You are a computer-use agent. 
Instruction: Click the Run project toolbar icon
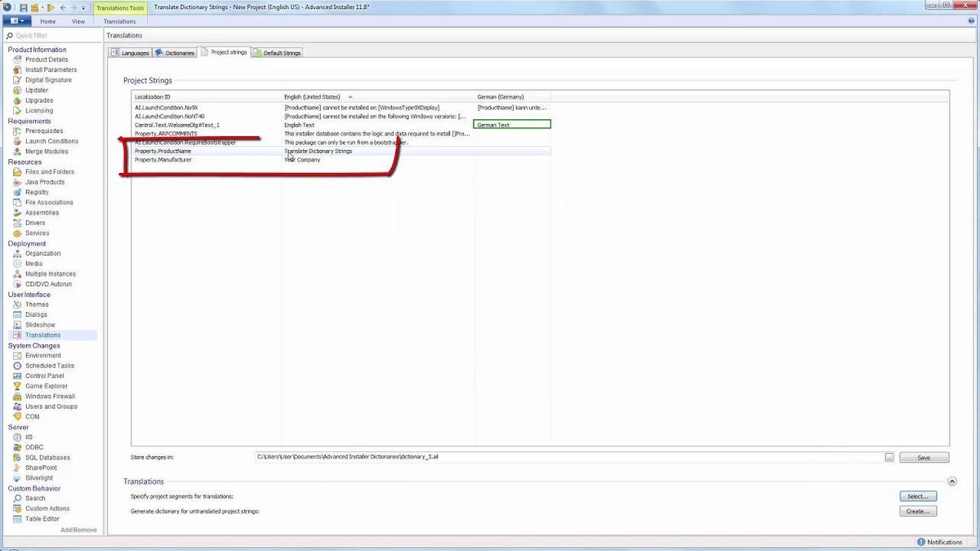[51, 7]
